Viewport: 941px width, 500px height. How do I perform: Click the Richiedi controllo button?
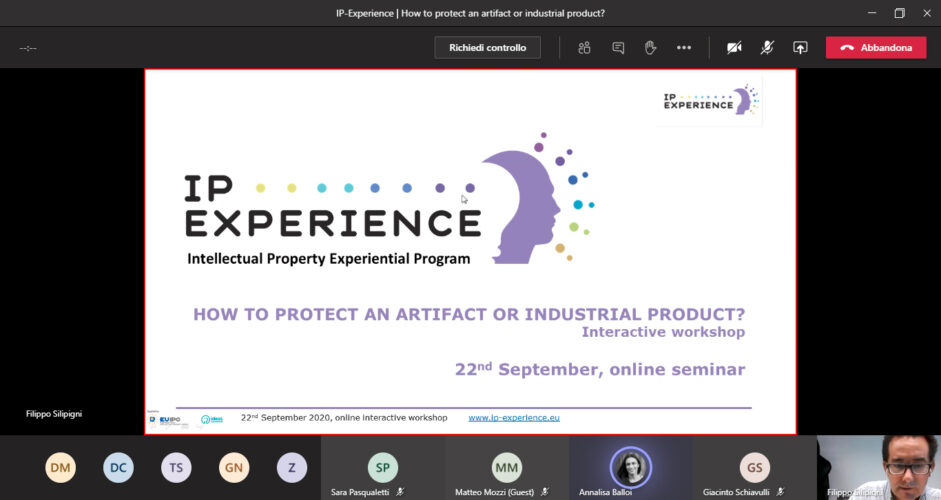tap(487, 47)
